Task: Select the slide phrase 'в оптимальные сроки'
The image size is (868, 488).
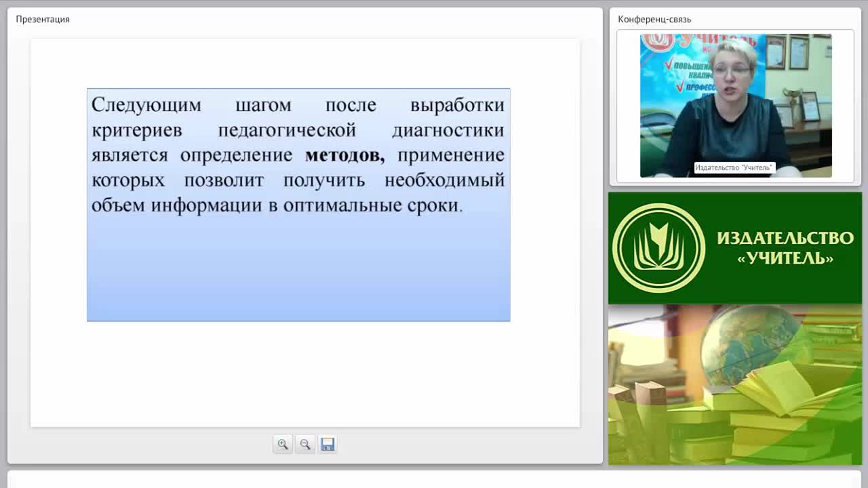Action: click(364, 205)
